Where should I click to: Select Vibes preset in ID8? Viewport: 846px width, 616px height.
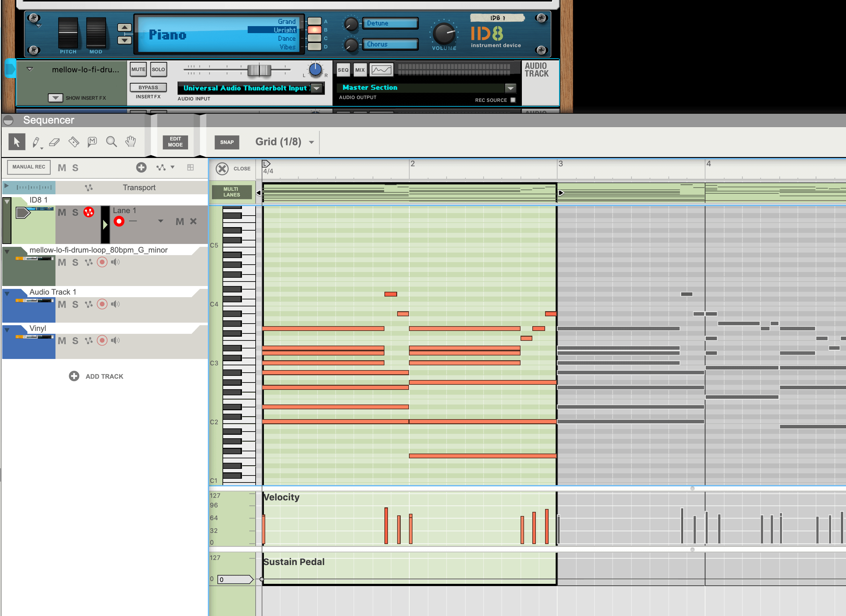[314, 47]
